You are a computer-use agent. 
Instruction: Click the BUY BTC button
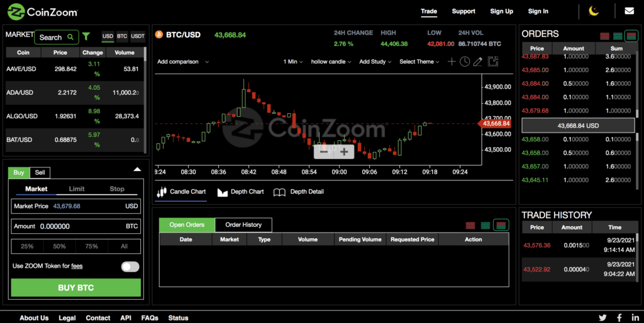pyautogui.click(x=76, y=288)
